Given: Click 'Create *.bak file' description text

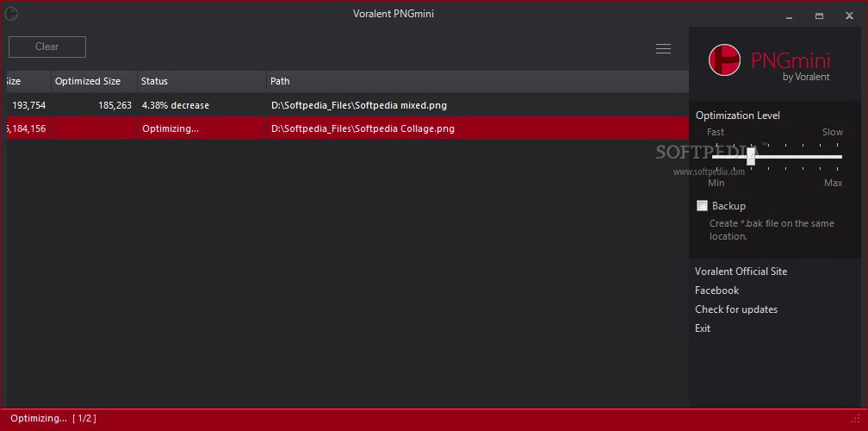Looking at the screenshot, I should click(772, 230).
